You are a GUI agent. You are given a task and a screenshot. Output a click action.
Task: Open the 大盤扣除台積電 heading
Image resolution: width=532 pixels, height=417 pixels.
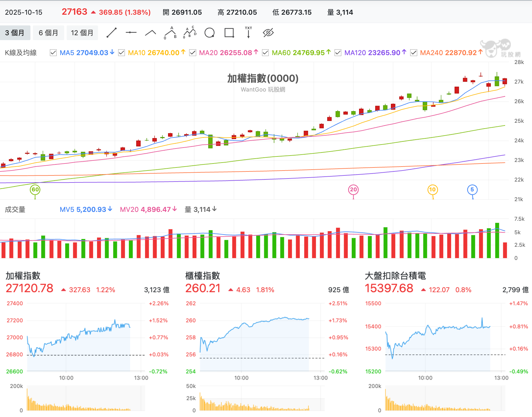(x=395, y=276)
